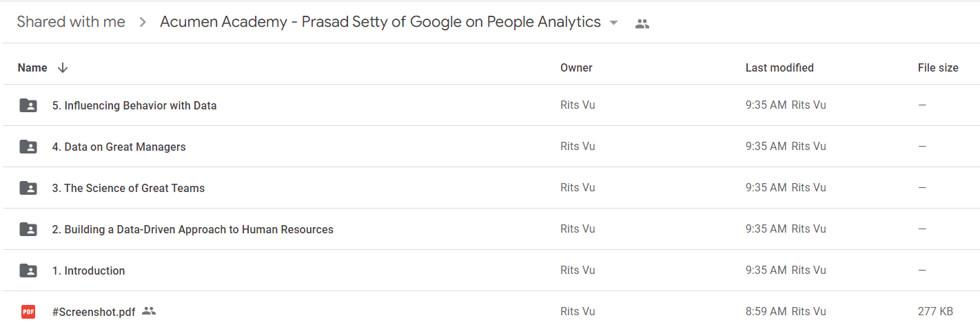Click the shared folder icon for Influencing Behavior with Data
The image size is (980, 329).
[28, 105]
